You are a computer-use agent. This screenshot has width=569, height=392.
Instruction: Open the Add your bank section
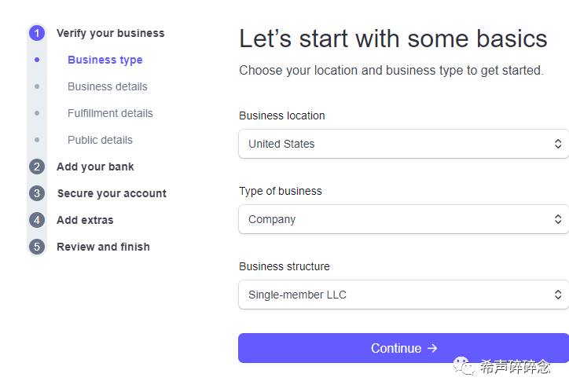coord(95,167)
